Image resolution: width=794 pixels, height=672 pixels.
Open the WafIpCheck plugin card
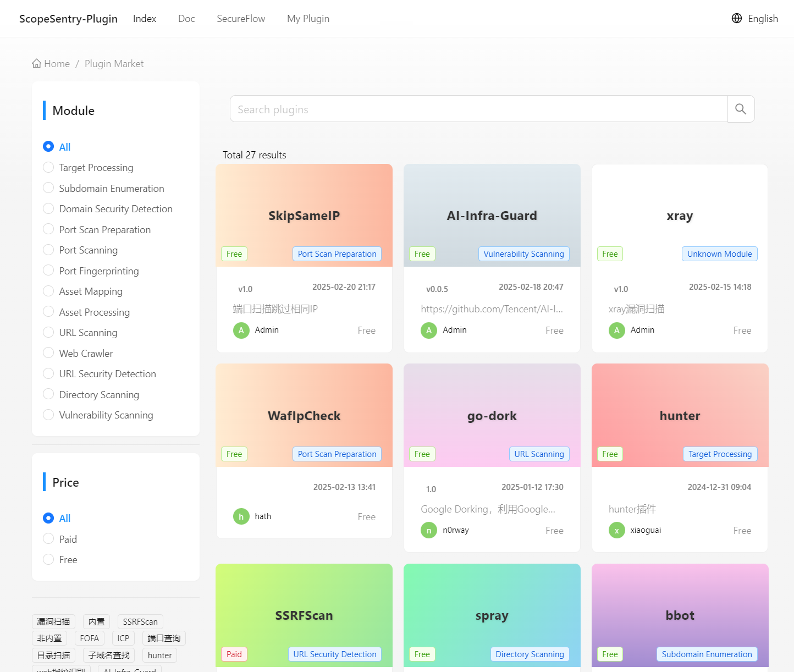coord(304,451)
